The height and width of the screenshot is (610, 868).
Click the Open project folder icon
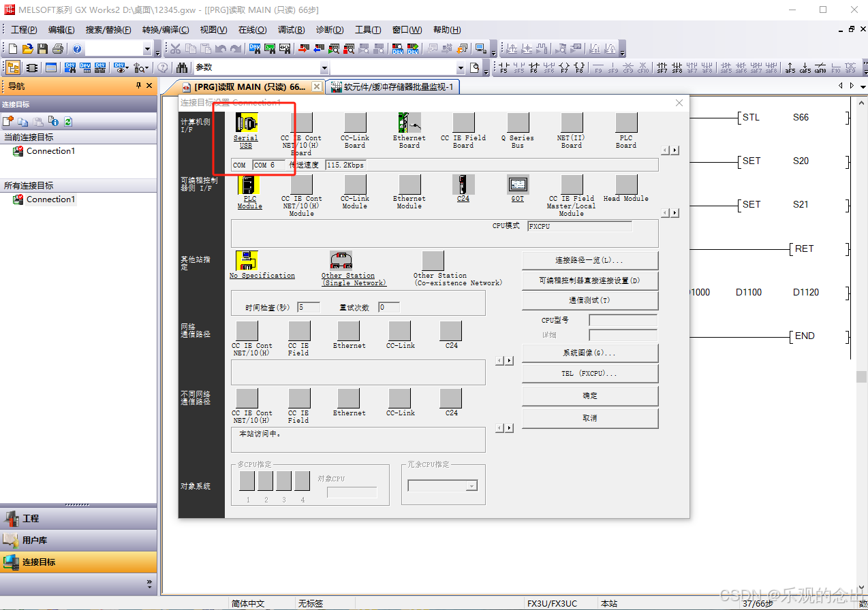tap(27, 49)
